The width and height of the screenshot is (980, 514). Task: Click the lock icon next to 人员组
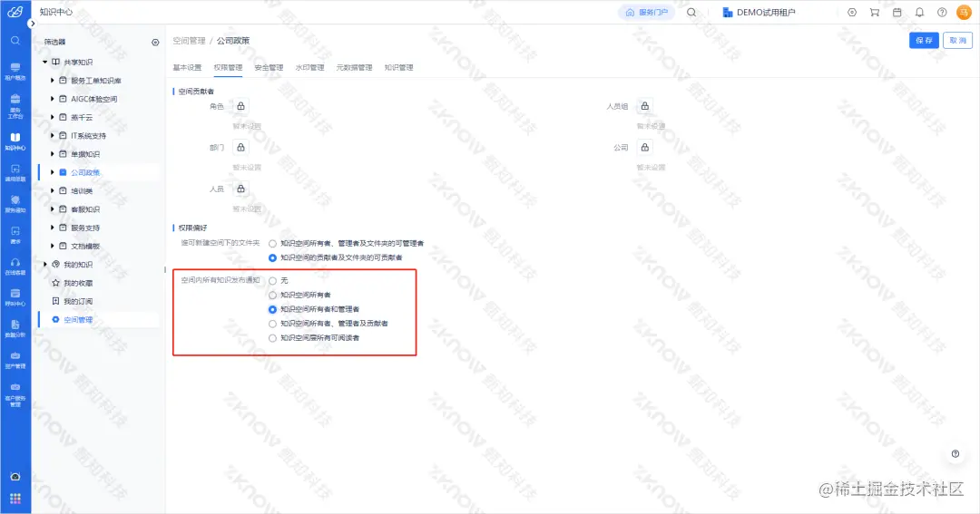pyautogui.click(x=644, y=106)
